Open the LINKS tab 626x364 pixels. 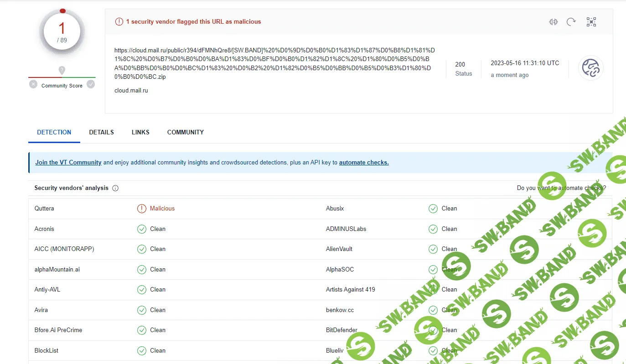(x=140, y=133)
